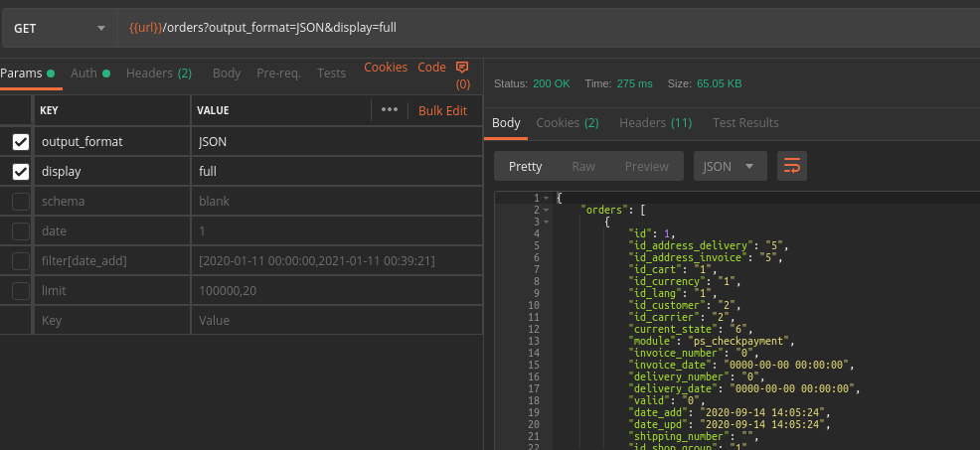Viewport: 980px width, 450px height.
Task: Open the response Cookies (2) tab
Action: pos(568,123)
